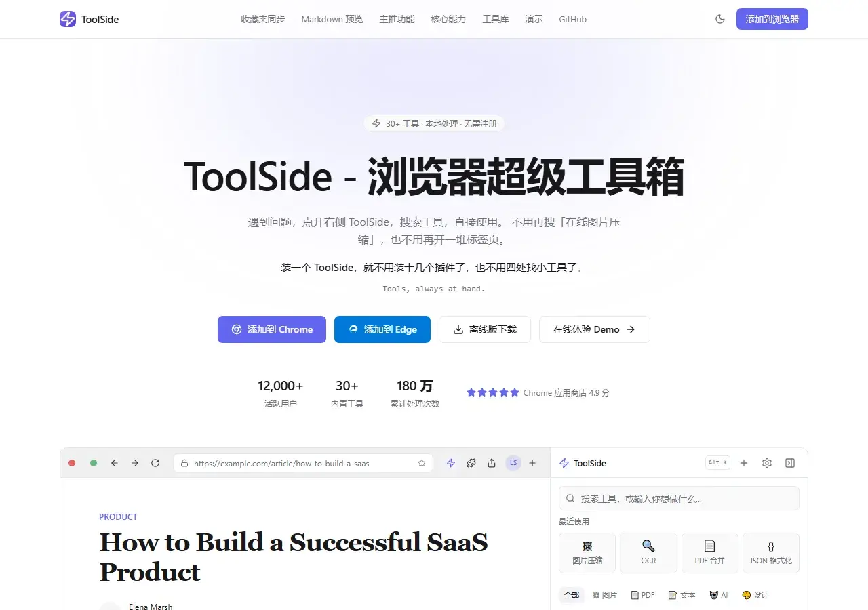Open 演示 in the navigation

tap(534, 19)
